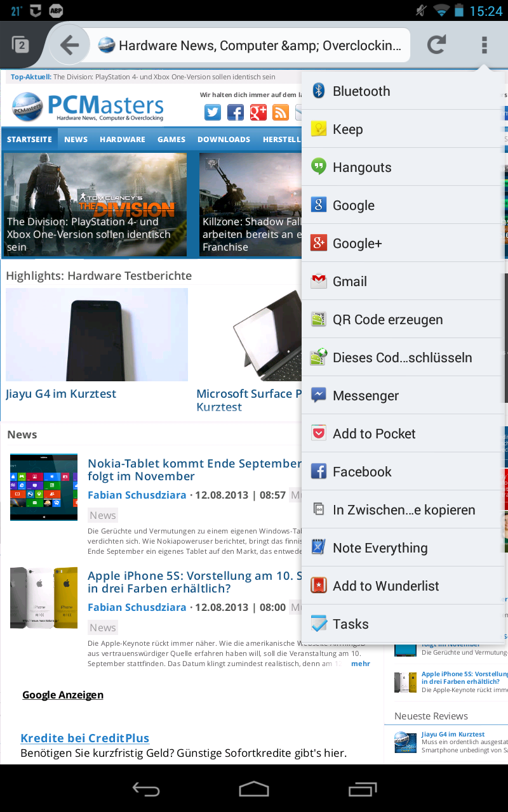Image resolution: width=508 pixels, height=812 pixels.
Task: Tap the Tasks checkmark icon
Action: coord(319,624)
